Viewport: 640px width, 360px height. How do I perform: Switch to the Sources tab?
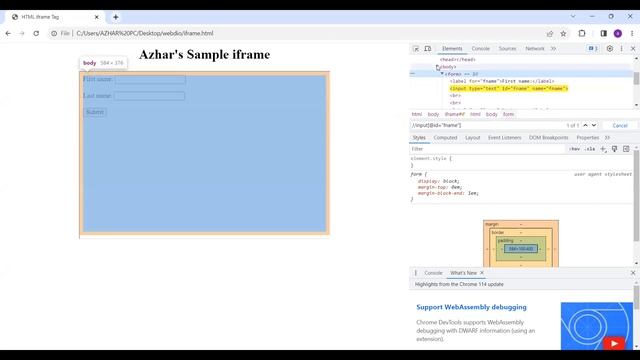[507, 49]
